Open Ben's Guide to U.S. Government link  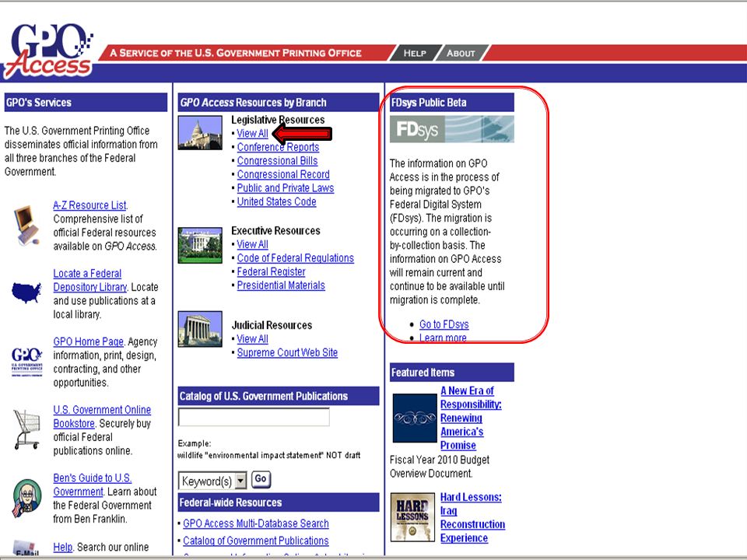[93, 485]
